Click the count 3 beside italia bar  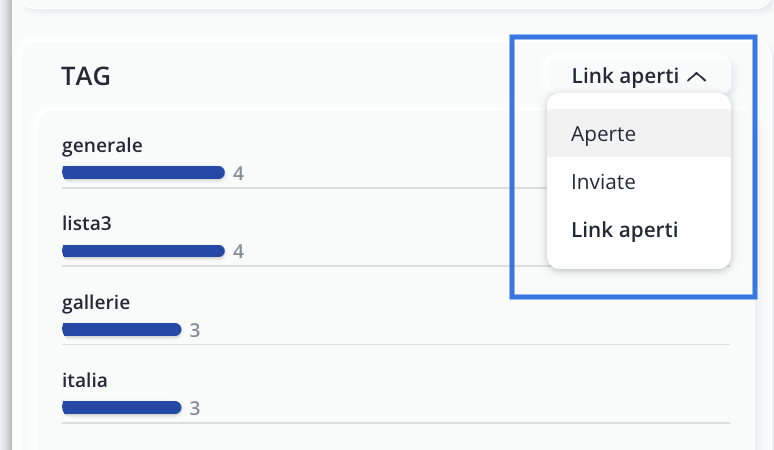click(195, 408)
